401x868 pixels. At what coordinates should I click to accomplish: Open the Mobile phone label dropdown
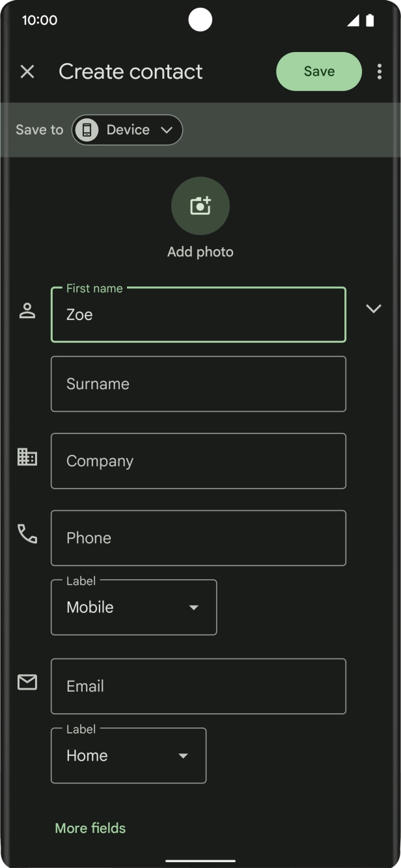coord(134,607)
